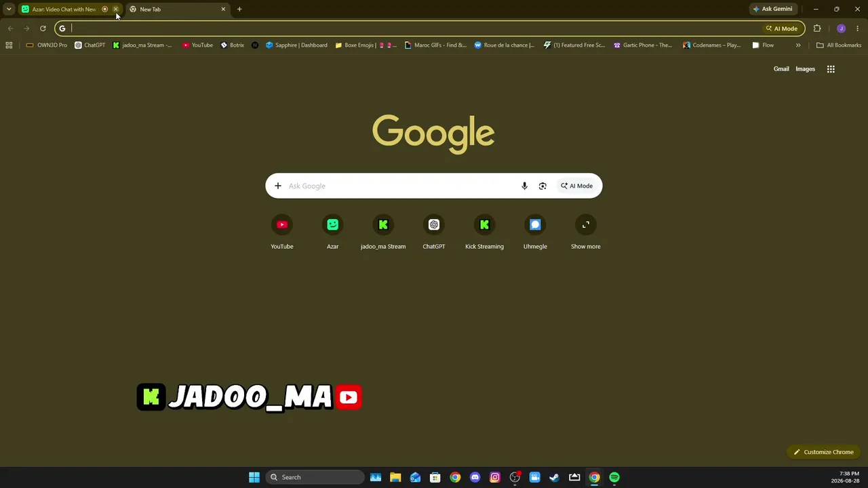Open Steam from the taskbar
The height and width of the screenshot is (488, 868).
[555, 477]
